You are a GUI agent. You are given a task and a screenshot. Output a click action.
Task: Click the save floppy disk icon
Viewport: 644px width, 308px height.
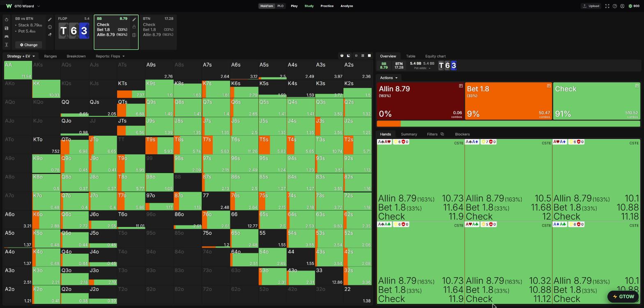click(6, 28)
